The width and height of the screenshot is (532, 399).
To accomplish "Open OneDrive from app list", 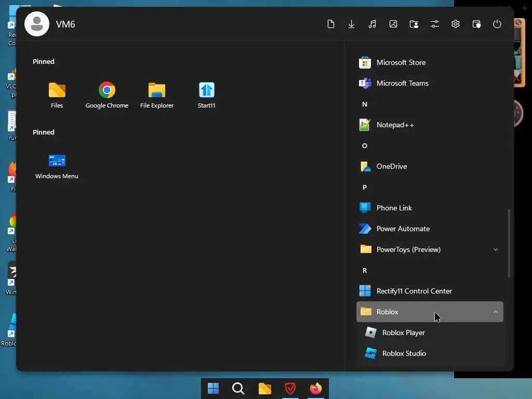I will (430, 166).
